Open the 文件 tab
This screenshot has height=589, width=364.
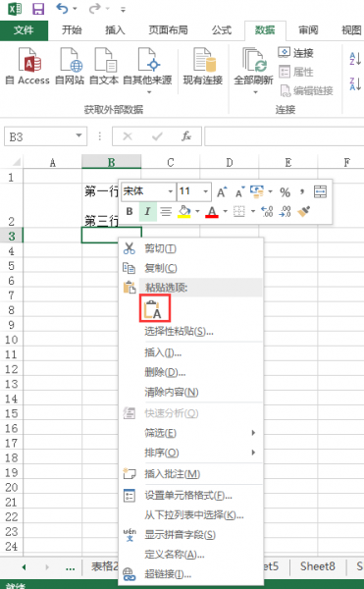point(24,30)
